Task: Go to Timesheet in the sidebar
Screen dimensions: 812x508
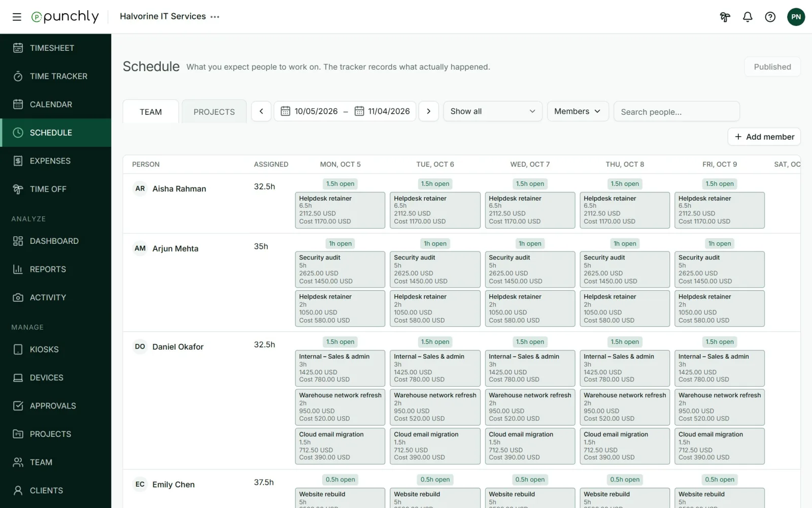Action: coord(56,48)
